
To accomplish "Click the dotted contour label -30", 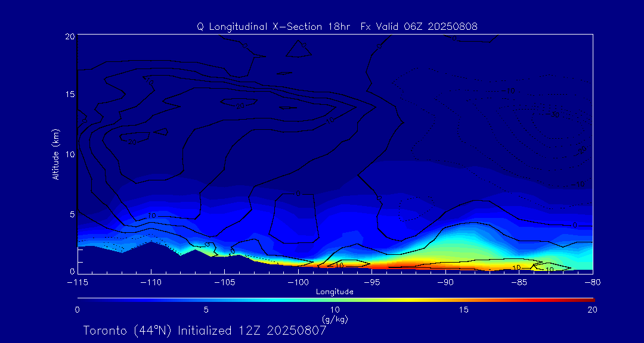I will [553, 114].
